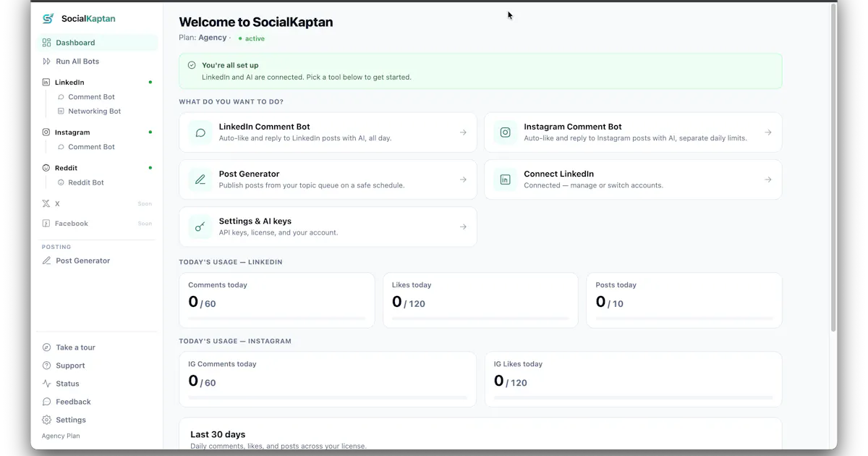Select the Instagram section heading in sidebar
Viewport: 868px width, 456px height.
pos(72,132)
